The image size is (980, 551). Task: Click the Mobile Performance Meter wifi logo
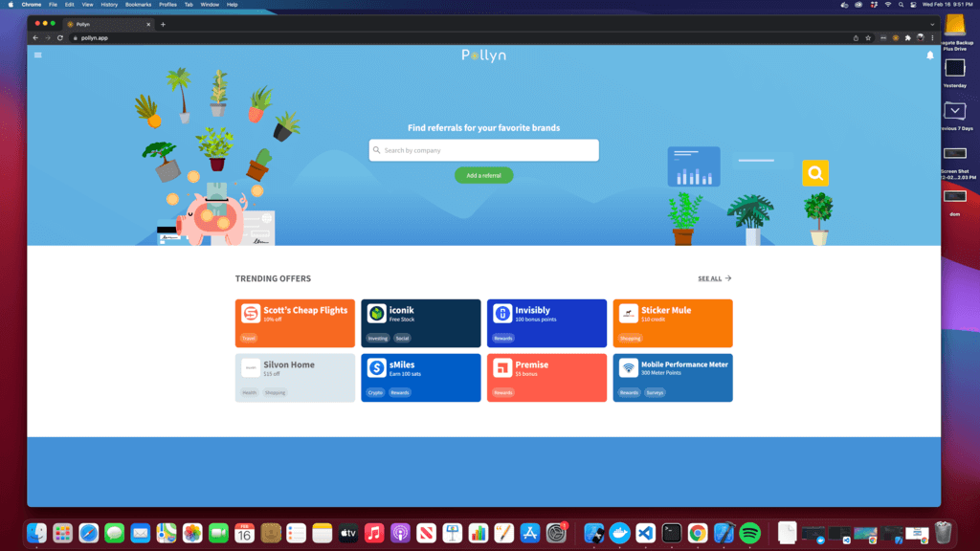(629, 368)
